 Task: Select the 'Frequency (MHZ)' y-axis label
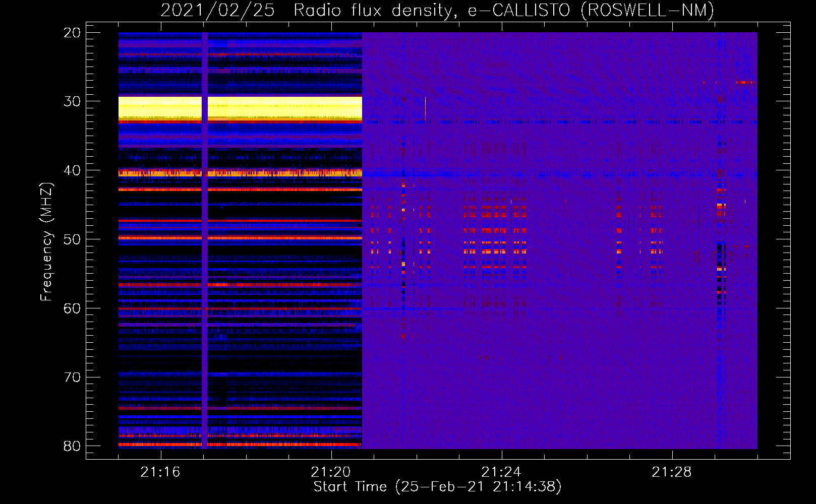[46, 242]
